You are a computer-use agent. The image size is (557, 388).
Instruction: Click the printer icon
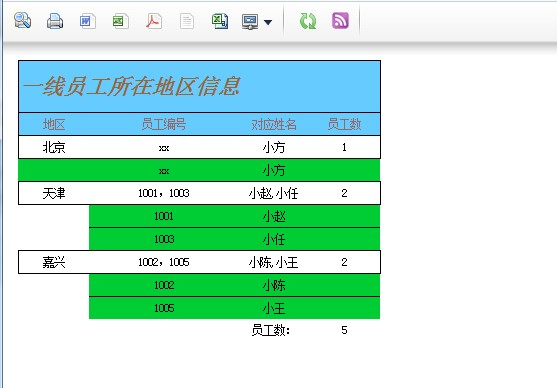(55, 21)
